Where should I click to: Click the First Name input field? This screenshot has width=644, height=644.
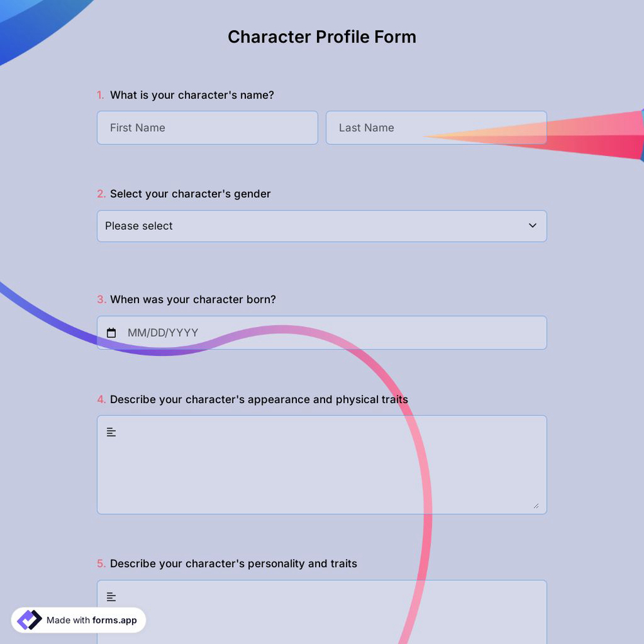tap(207, 128)
